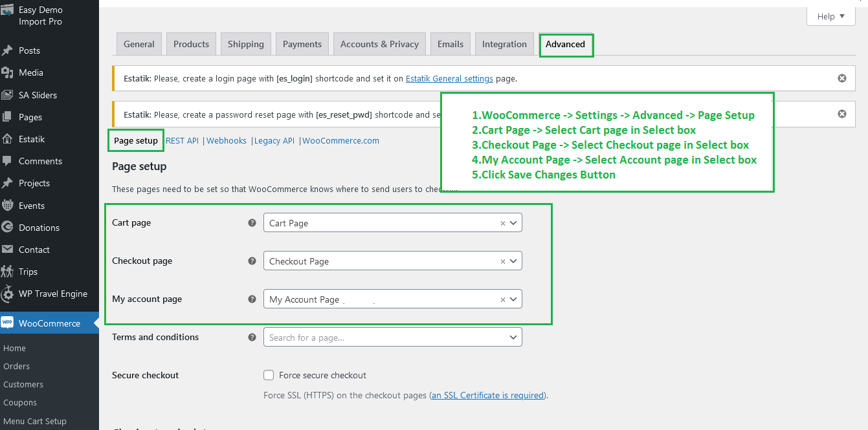
Task: Open the Page setup subsection
Action: tap(136, 140)
